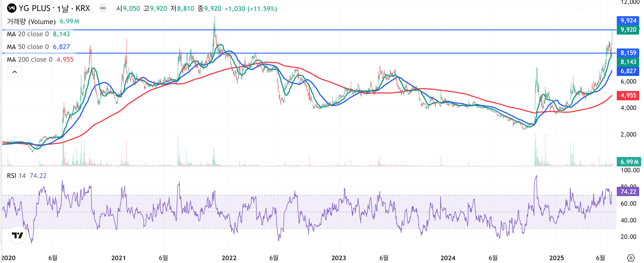Click the red 4,955 price-axis label

tap(628, 96)
